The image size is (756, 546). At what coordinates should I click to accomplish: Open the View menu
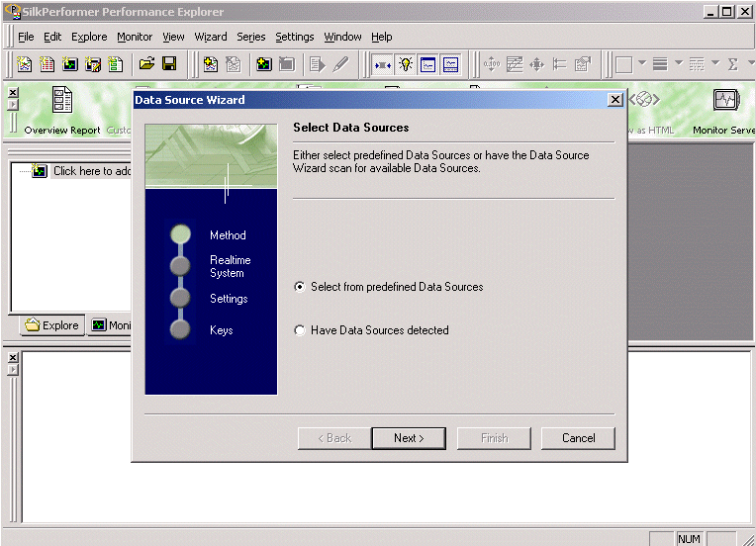173,37
